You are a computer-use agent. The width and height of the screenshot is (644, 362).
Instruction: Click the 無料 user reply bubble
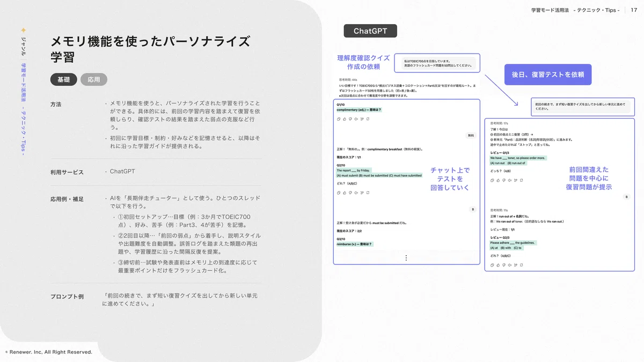471,136
